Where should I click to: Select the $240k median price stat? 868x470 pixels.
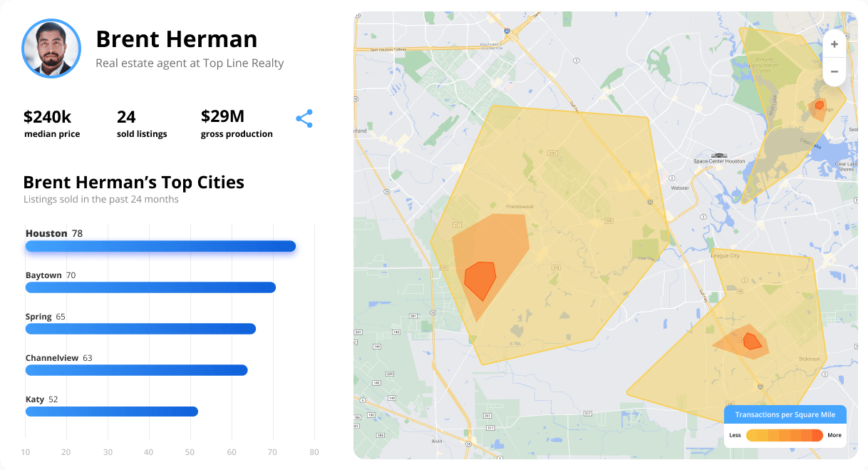pos(51,123)
